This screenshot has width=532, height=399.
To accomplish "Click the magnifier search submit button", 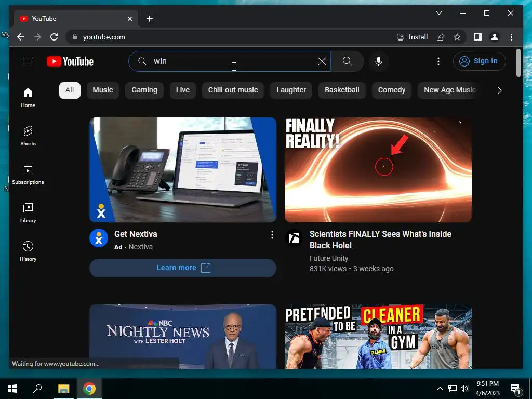I will [347, 61].
